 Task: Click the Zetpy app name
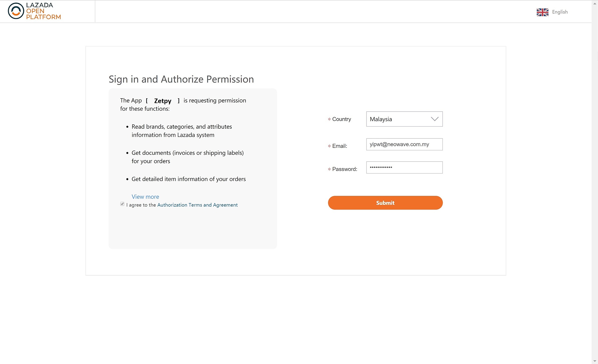click(163, 101)
